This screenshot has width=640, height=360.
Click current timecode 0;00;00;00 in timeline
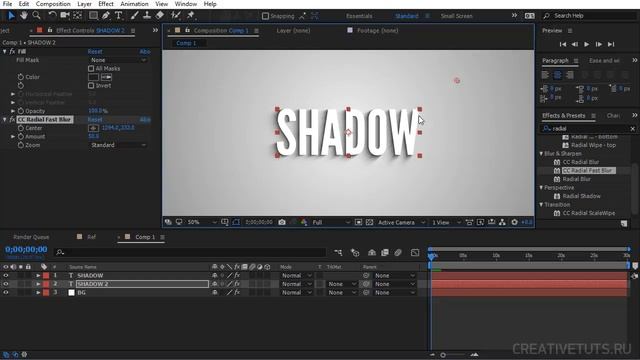pyautogui.click(x=26, y=249)
